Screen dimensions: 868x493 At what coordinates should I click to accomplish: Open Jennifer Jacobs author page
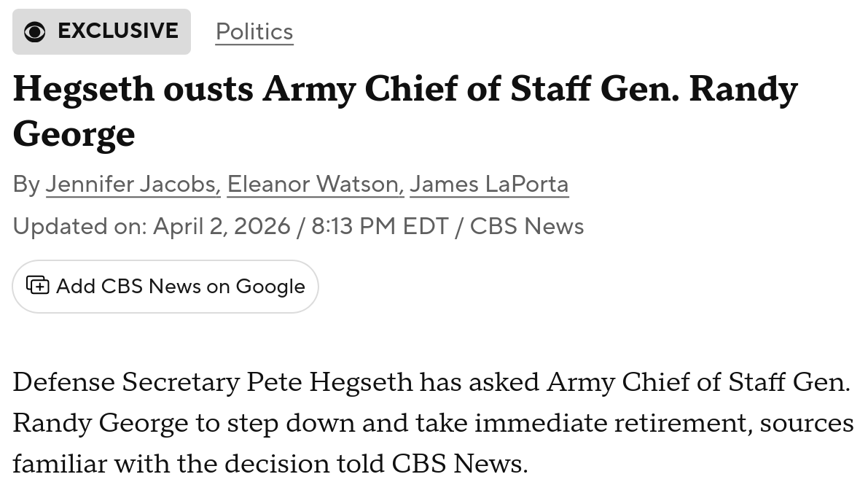(133, 184)
